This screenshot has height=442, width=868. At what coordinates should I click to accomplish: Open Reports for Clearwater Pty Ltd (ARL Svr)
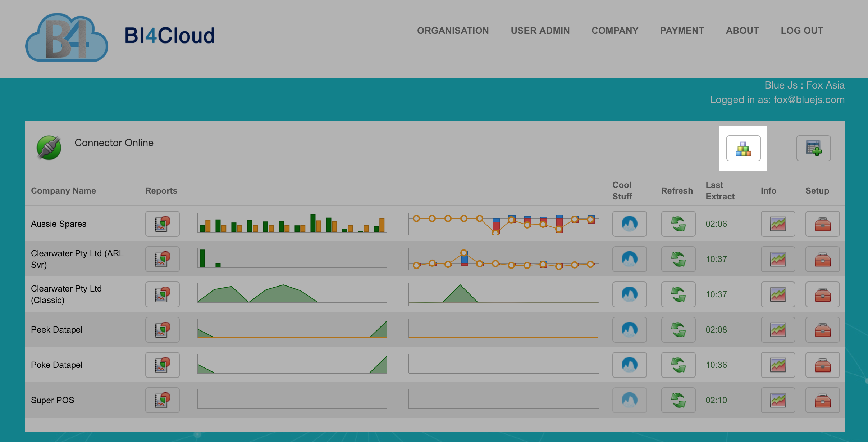coord(162,259)
